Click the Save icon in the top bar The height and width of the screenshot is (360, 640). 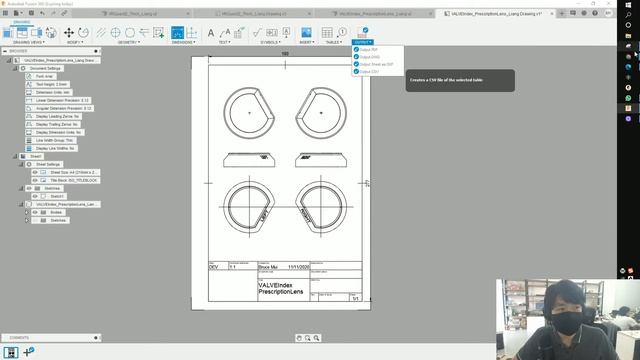(31, 13)
